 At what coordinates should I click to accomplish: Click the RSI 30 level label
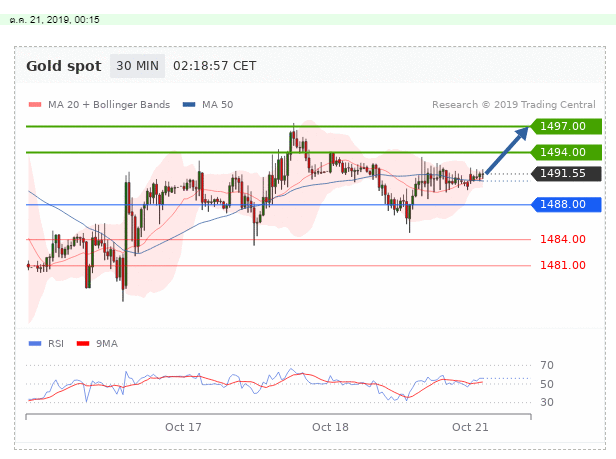[547, 402]
